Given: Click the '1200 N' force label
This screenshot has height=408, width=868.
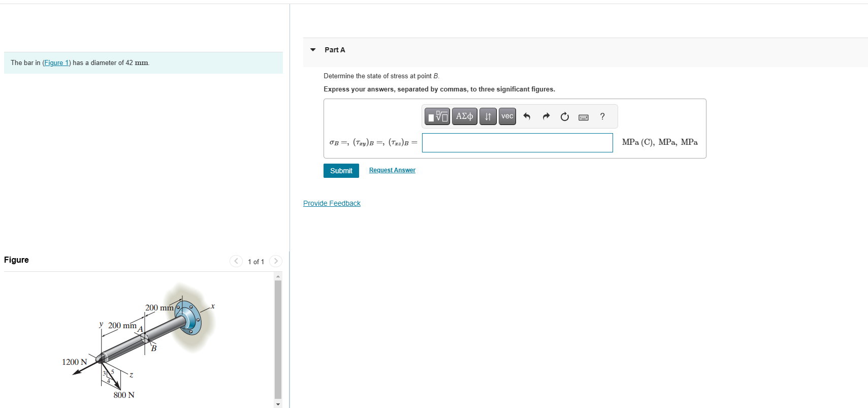Looking at the screenshot, I should coord(74,362).
